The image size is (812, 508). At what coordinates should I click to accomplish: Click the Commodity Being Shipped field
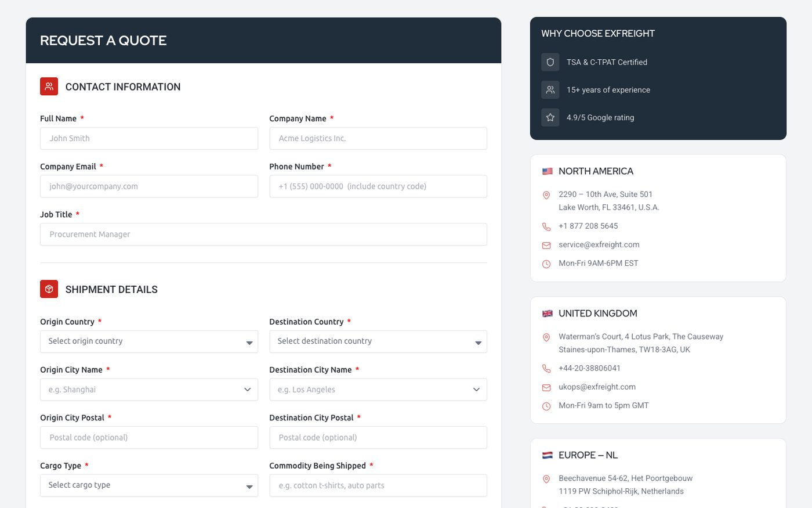[x=378, y=485]
